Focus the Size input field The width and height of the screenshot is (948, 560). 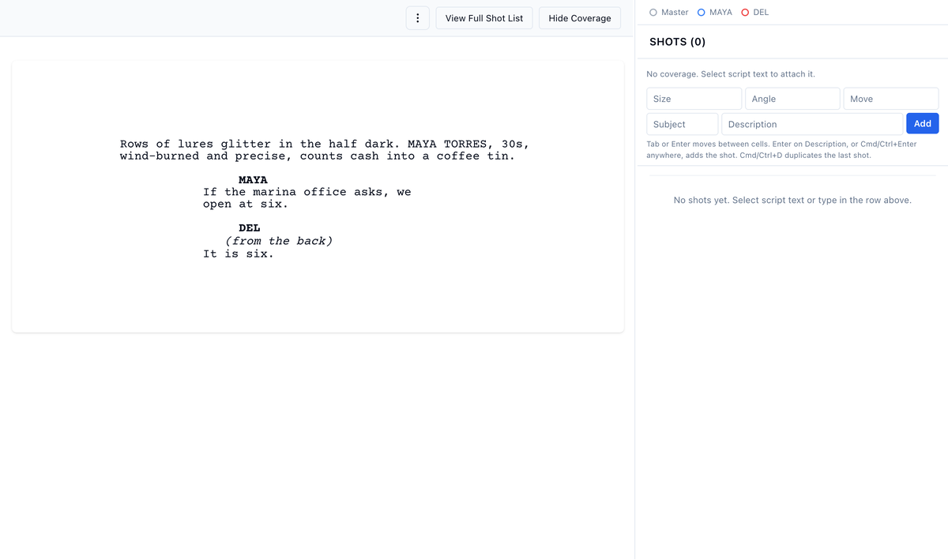tap(694, 99)
